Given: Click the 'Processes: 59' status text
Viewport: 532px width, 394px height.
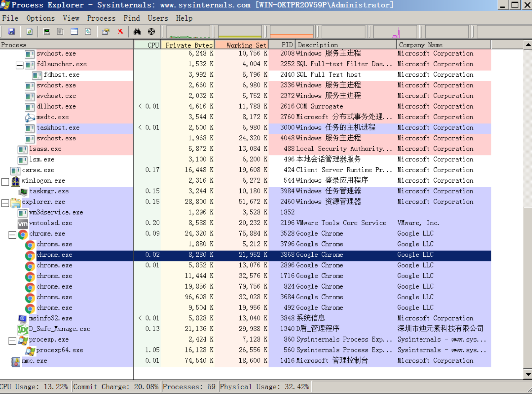Looking at the screenshot, I should tap(189, 387).
